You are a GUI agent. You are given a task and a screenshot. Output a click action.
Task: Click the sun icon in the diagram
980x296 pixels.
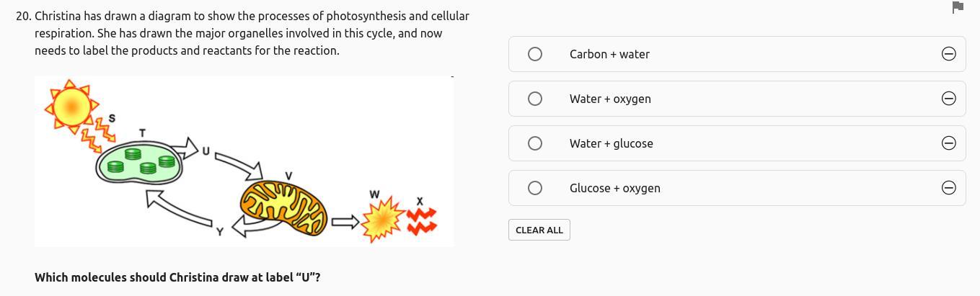[71, 106]
